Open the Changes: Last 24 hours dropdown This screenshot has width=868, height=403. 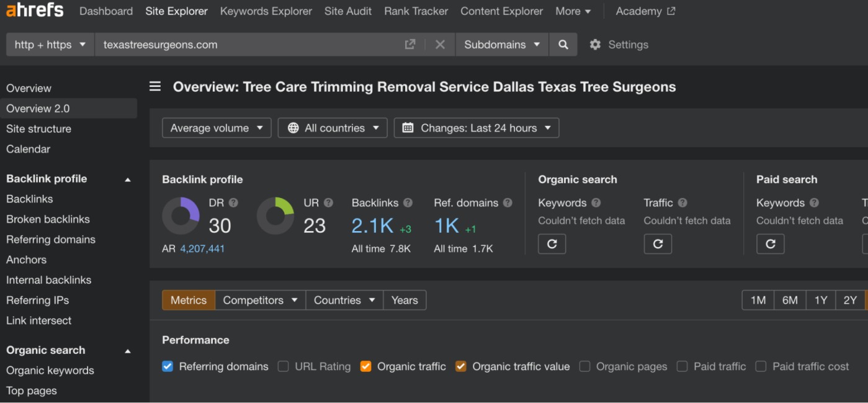point(477,128)
